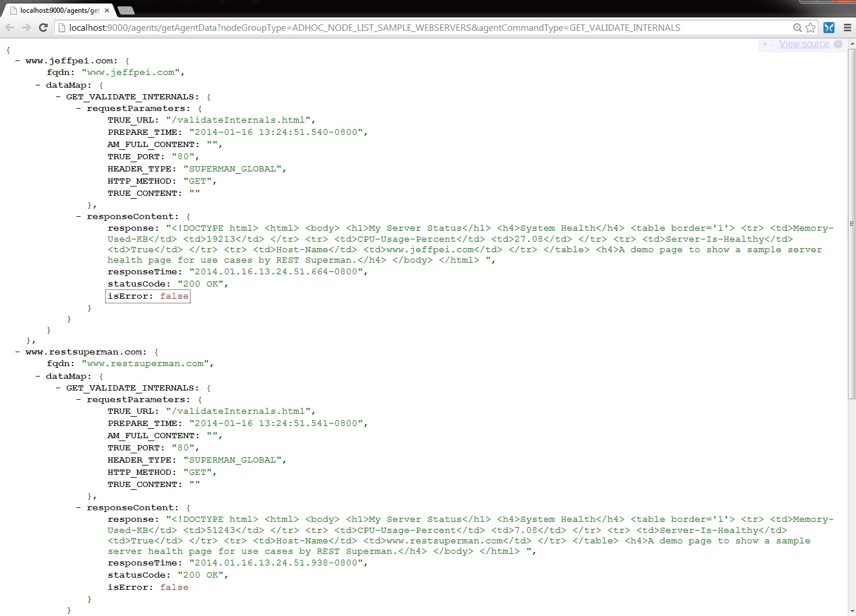Click PREPARE_TIME value ending 51.541-0800
The image size is (856, 616).
coord(276,423)
